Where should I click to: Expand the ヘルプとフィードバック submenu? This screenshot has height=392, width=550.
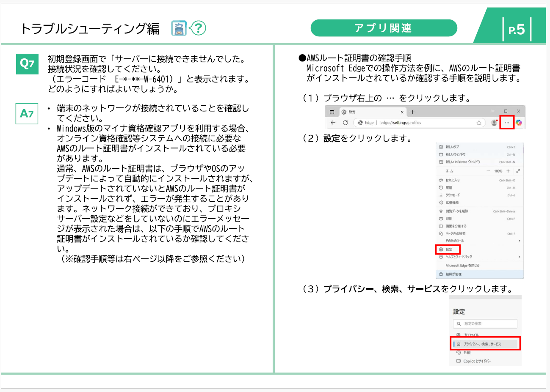480,257
